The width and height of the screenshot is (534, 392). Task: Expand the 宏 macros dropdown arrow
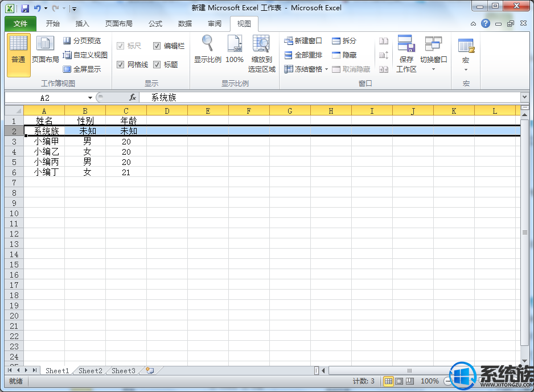point(466,70)
